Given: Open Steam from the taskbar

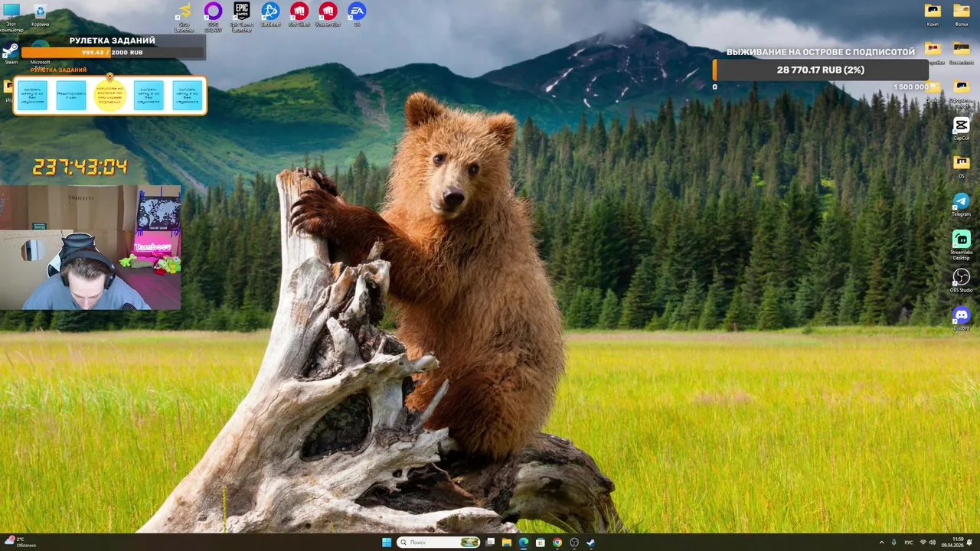Looking at the screenshot, I should pos(591,543).
